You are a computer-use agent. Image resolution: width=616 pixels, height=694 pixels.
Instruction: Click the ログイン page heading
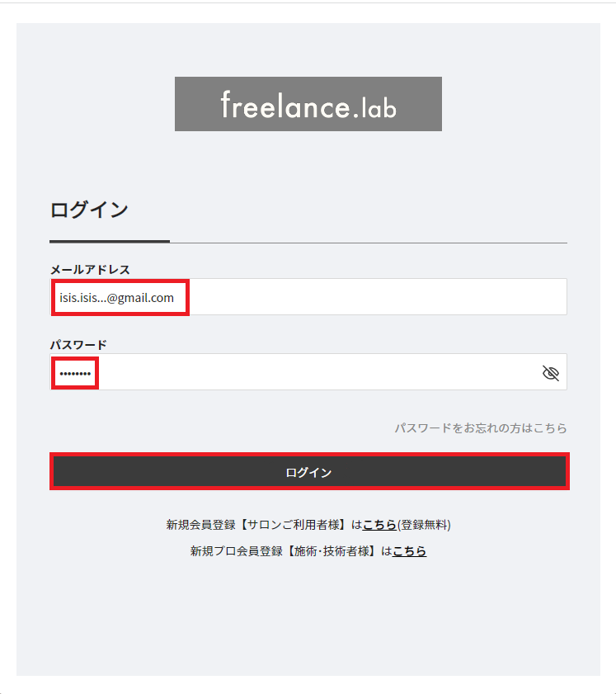tap(89, 210)
